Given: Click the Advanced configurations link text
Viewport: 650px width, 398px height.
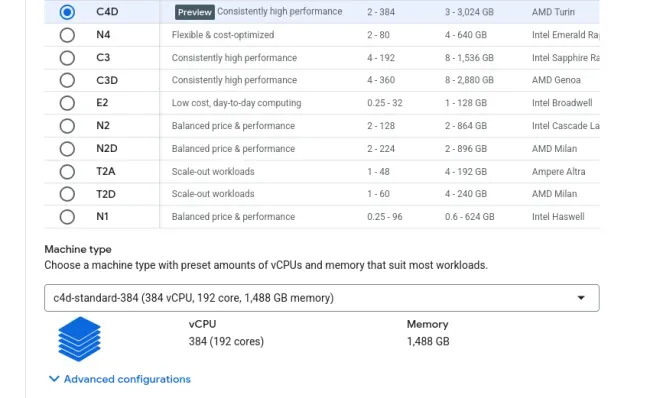Looking at the screenshot, I should click(127, 379).
